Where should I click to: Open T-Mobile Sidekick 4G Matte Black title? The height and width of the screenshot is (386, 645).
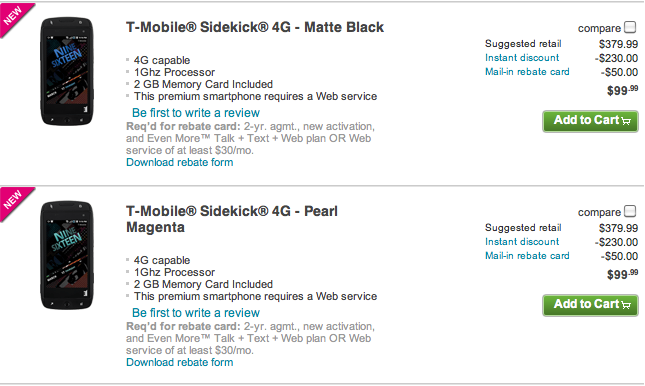click(255, 27)
